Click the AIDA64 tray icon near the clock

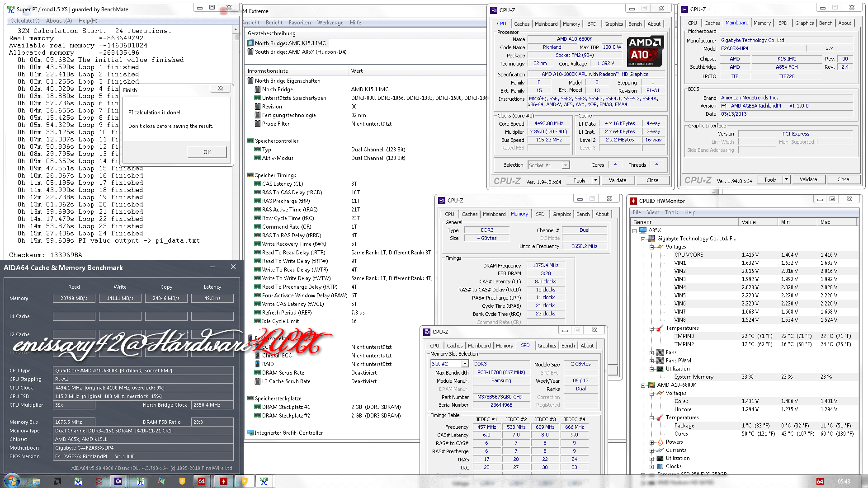click(820, 482)
